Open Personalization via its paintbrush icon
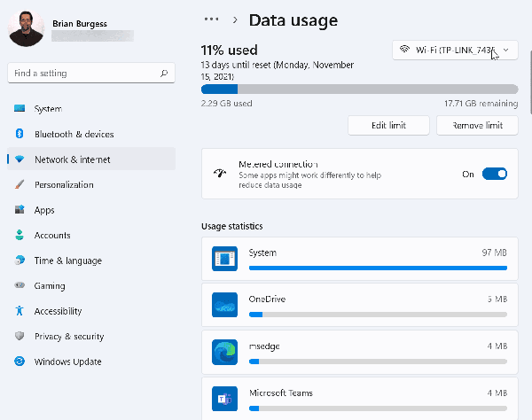This screenshot has height=420, width=532. tap(20, 185)
